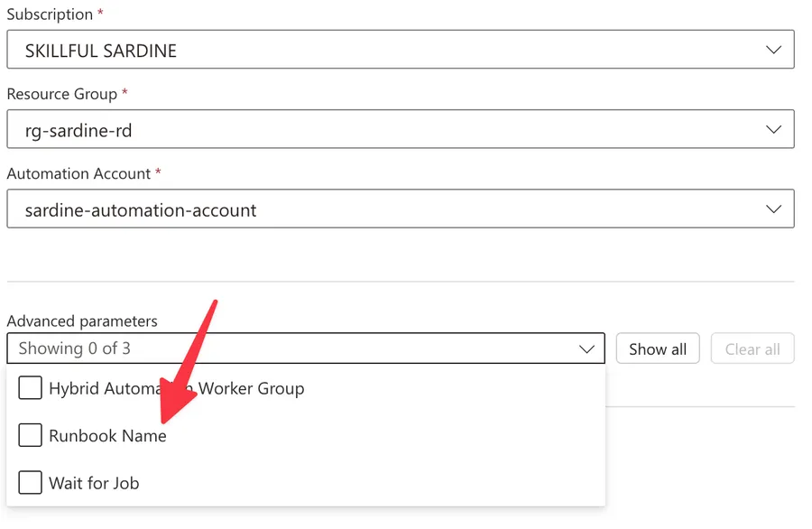The height and width of the screenshot is (529, 812).
Task: Click the Clear all button
Action: [x=752, y=349]
